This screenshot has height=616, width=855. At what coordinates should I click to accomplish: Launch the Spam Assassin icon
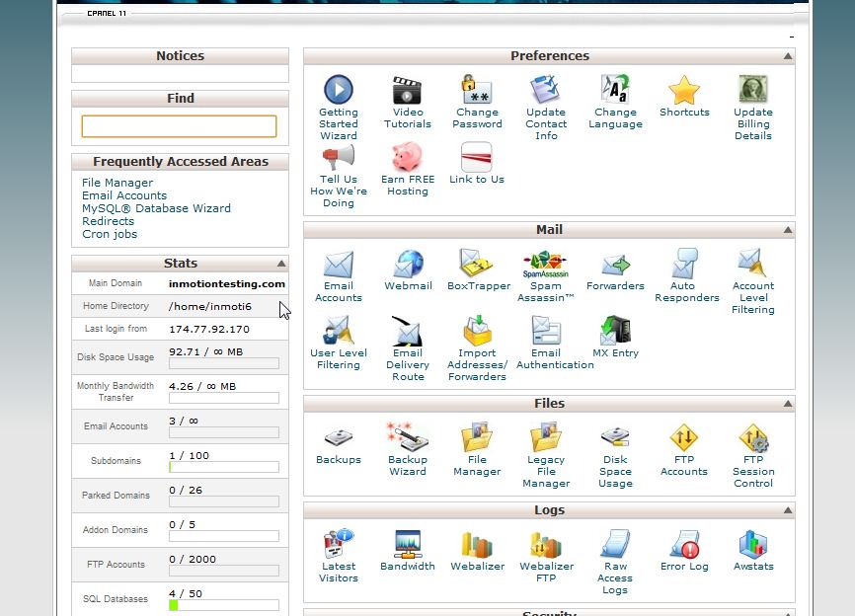click(x=545, y=265)
